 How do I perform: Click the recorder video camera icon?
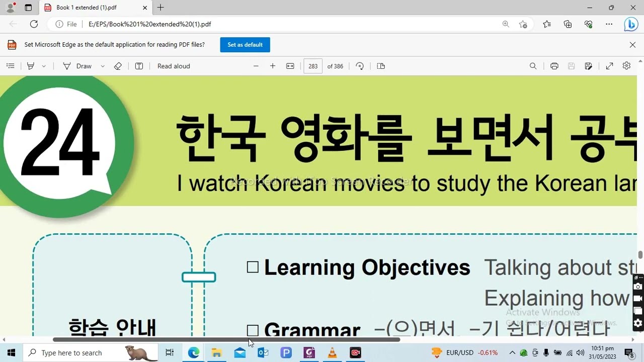click(638, 299)
